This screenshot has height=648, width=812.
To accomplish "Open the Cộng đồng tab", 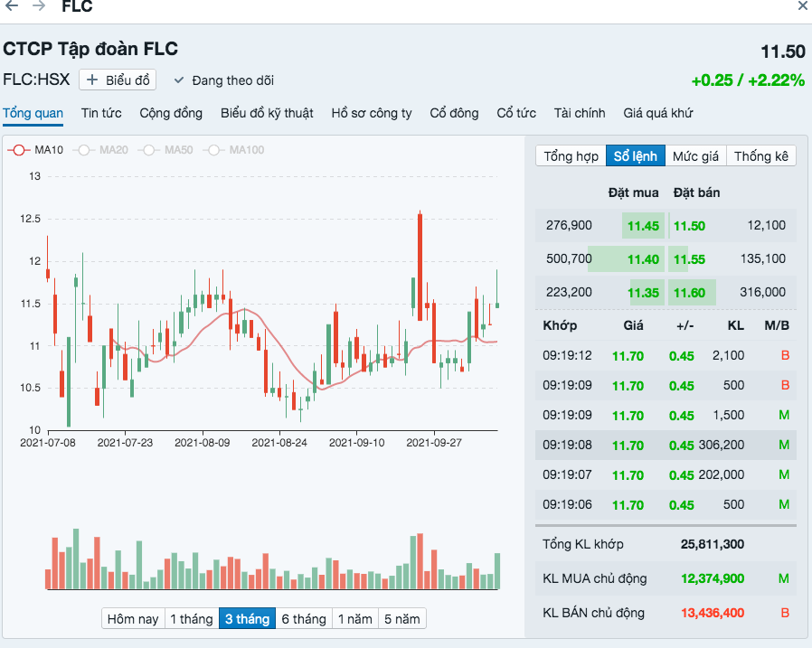I will (x=171, y=113).
